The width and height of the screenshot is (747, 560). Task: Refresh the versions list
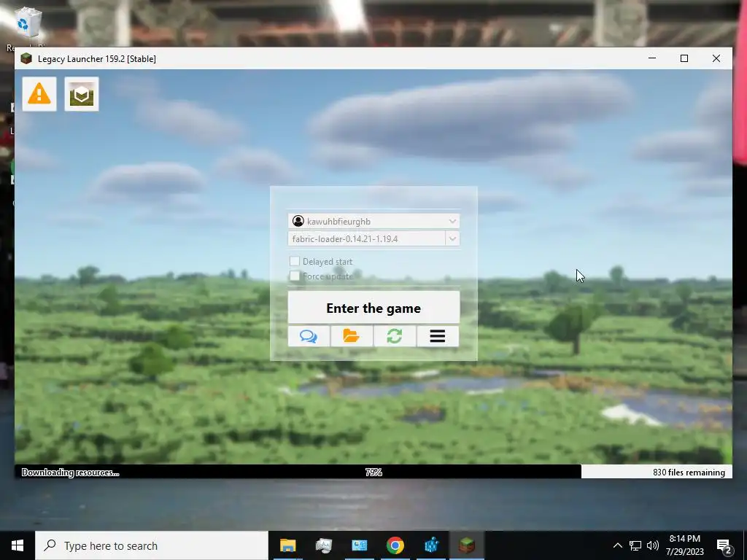pyautogui.click(x=395, y=336)
